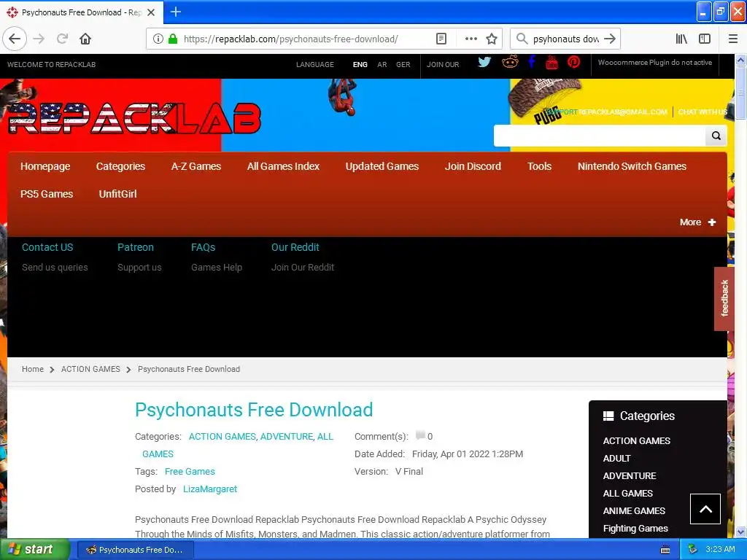Open the Free Games tag
This screenshot has width=747, height=560.
(x=190, y=472)
